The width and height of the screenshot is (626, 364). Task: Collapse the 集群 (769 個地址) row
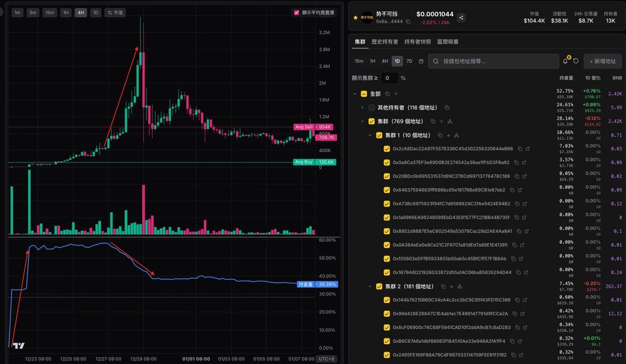(x=362, y=122)
